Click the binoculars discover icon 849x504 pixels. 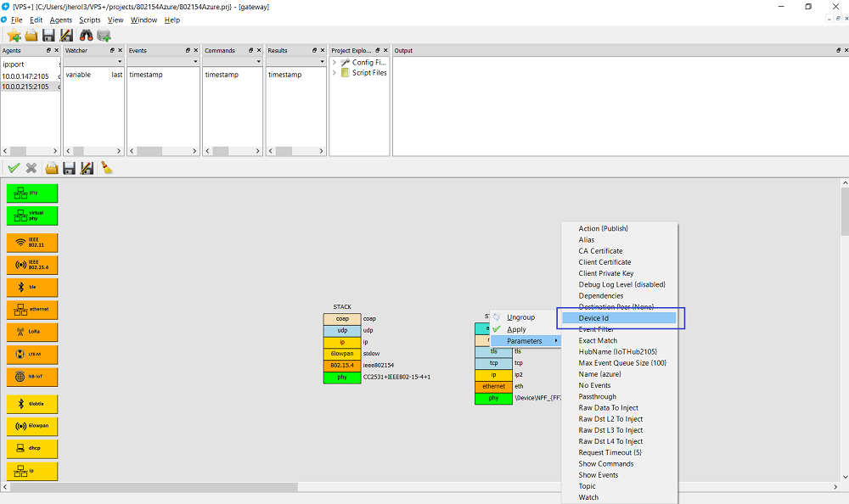86,36
